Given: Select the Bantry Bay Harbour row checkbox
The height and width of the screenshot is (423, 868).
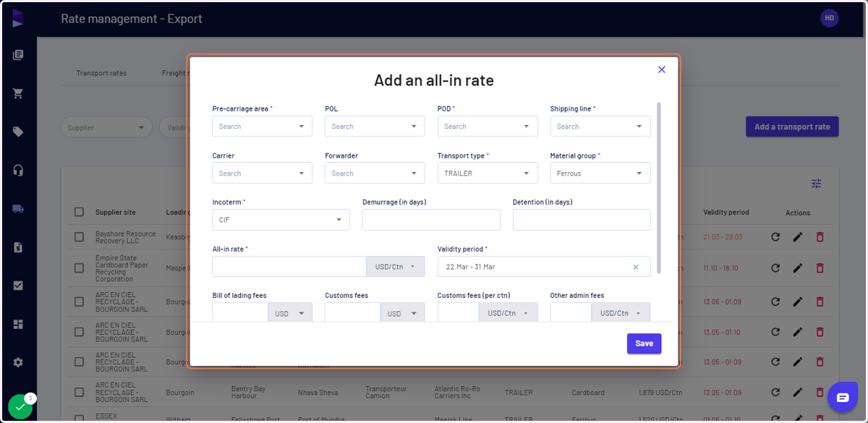Looking at the screenshot, I should click(x=79, y=393).
